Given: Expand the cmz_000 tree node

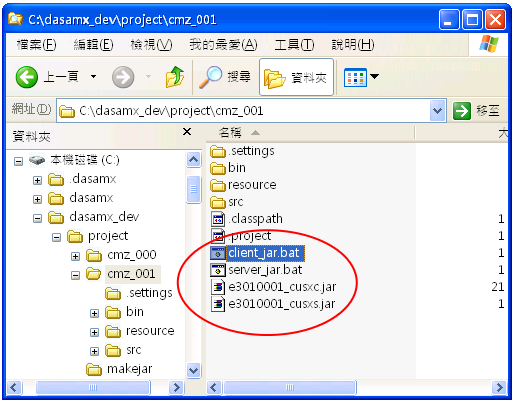Looking at the screenshot, I should pos(75,256).
